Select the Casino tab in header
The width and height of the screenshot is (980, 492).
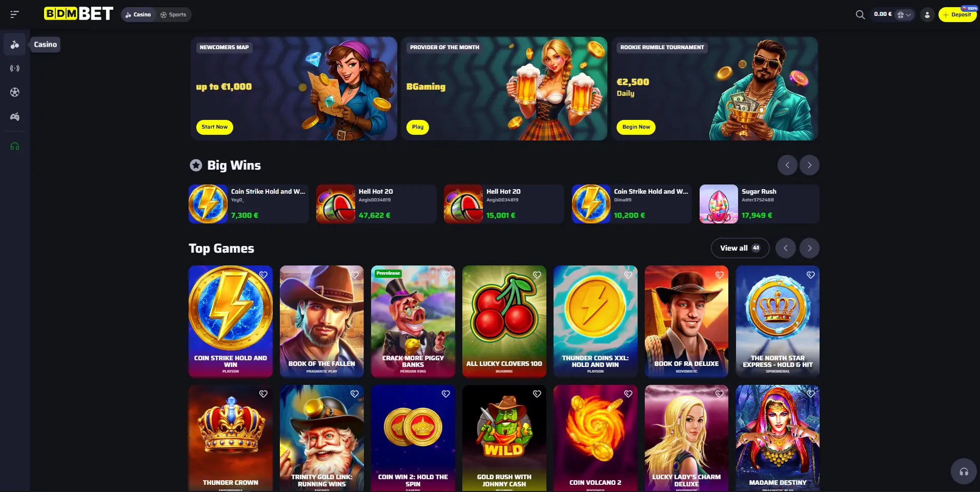[x=138, y=15]
